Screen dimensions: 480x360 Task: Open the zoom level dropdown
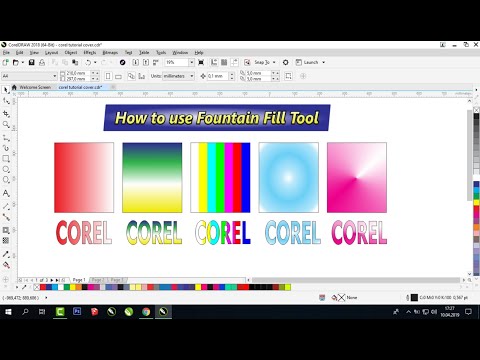point(191,62)
